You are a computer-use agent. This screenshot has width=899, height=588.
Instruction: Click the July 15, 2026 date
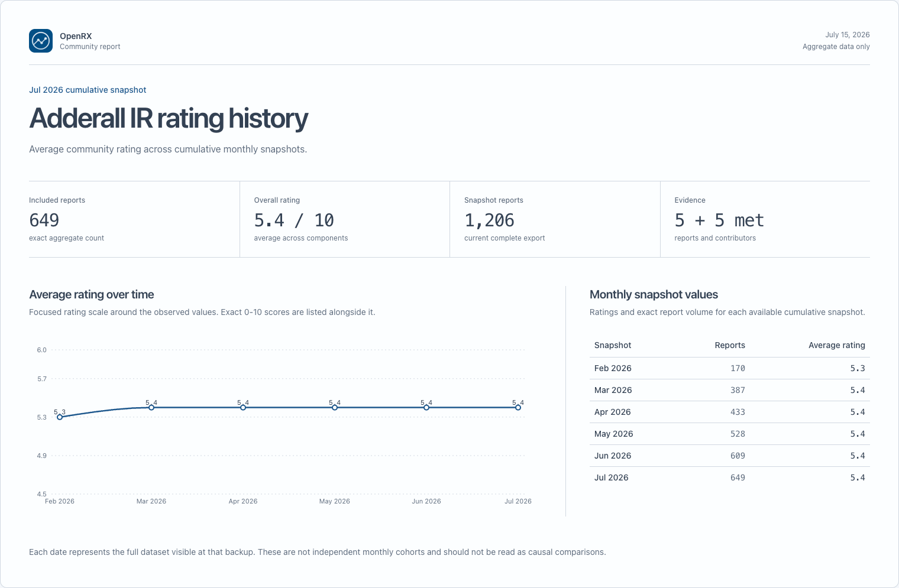click(847, 35)
